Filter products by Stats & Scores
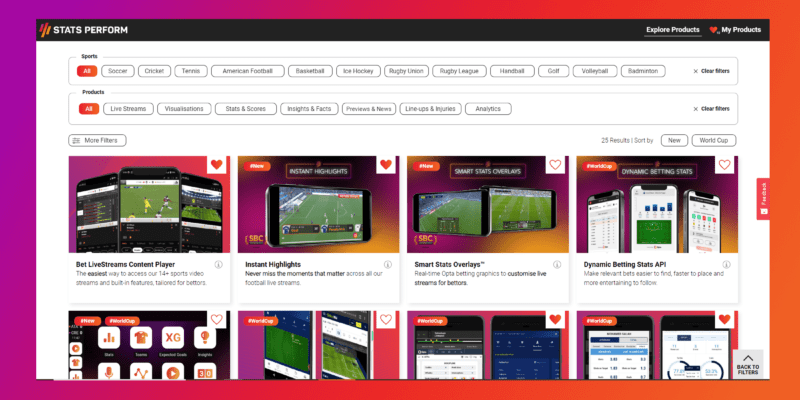Screen dimensions: 800x400 pyautogui.click(x=245, y=109)
